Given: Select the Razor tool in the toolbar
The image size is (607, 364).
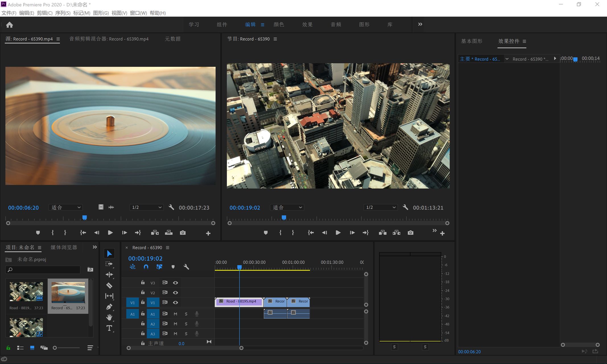Looking at the screenshot, I should point(109,286).
